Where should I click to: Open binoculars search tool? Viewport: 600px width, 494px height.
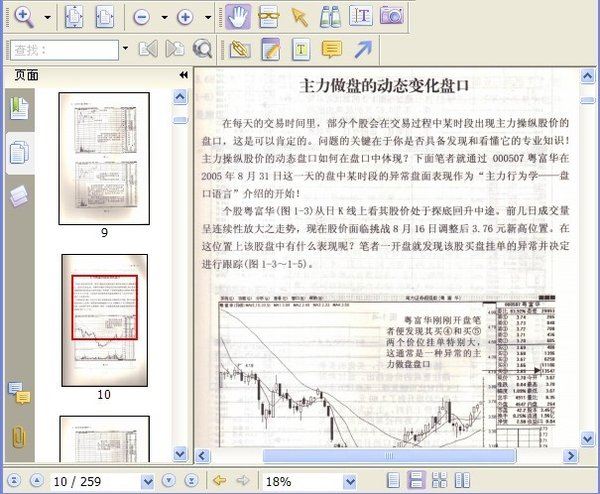[330, 17]
